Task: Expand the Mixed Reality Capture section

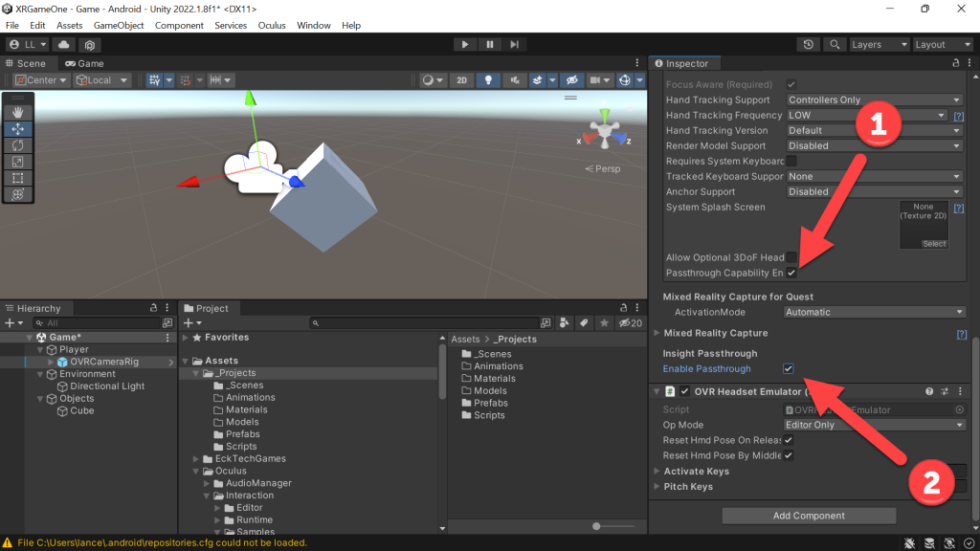Action: [657, 333]
